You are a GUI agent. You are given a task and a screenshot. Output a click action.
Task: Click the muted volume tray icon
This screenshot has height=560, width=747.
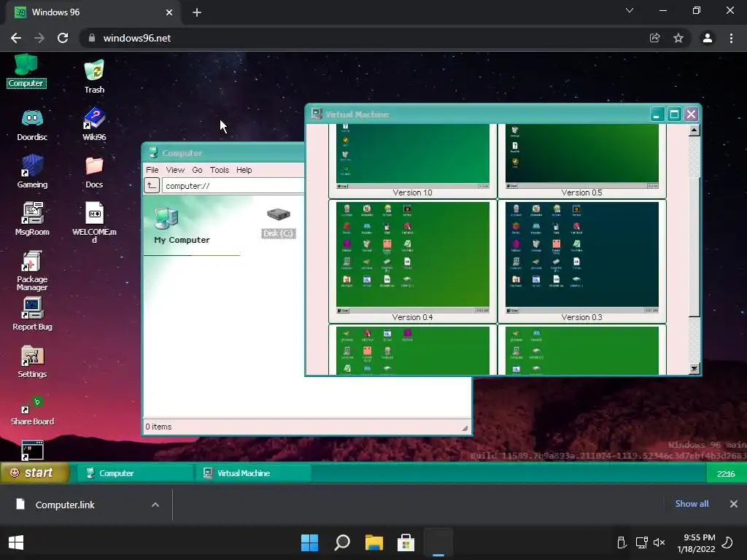click(659, 542)
